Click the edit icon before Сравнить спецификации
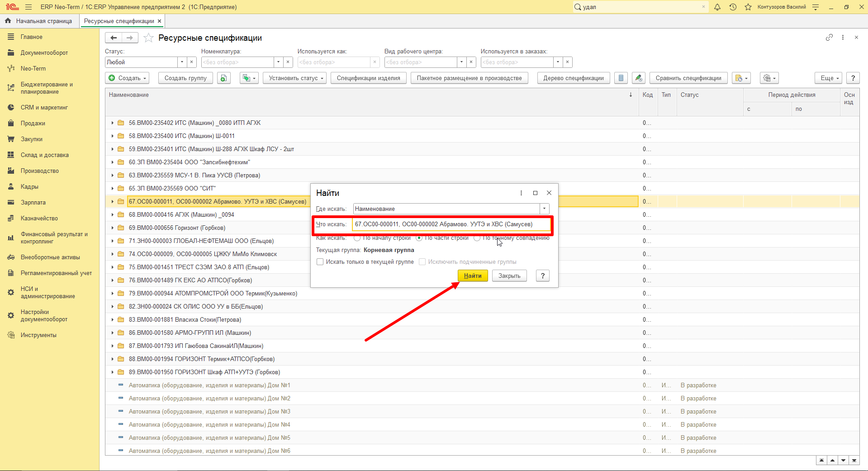The image size is (868, 471). click(638, 78)
